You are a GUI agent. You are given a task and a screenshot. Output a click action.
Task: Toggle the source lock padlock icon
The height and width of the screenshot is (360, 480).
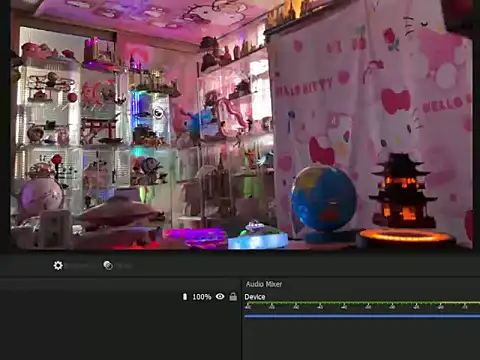pos(233,296)
